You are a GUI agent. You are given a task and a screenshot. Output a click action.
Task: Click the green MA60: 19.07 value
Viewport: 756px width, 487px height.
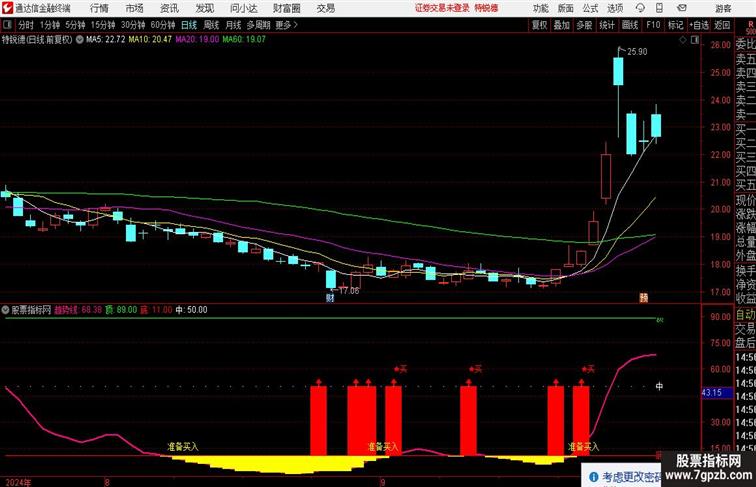tap(244, 40)
